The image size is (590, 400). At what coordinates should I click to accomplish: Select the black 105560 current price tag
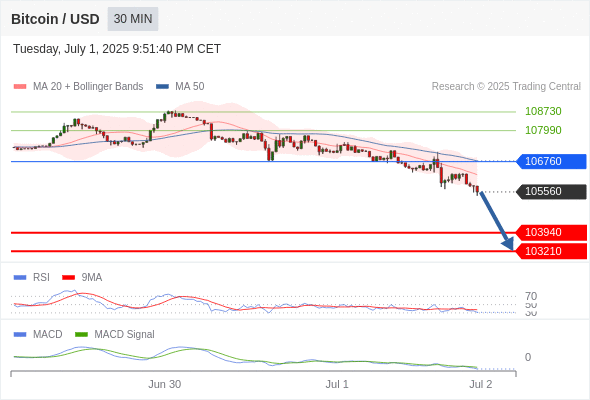pos(551,192)
